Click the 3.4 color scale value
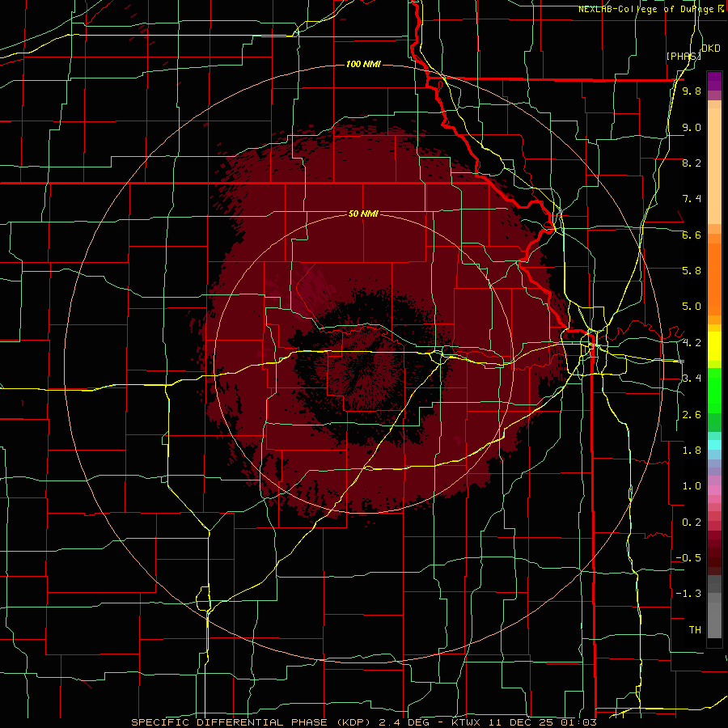The image size is (728, 728). (692, 379)
